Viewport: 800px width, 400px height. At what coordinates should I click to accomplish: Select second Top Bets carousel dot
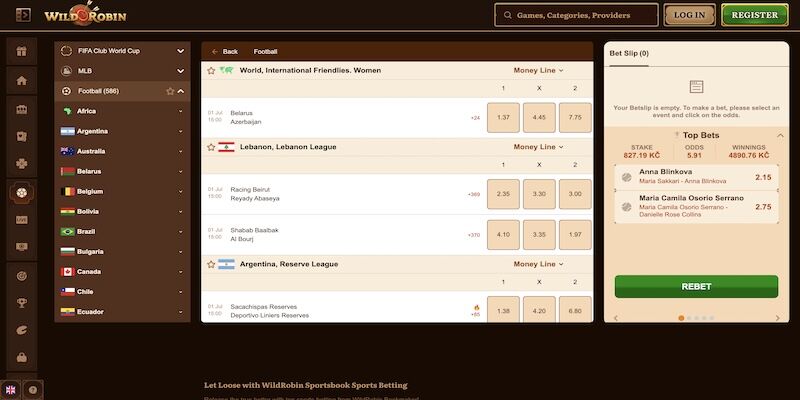[689, 318]
